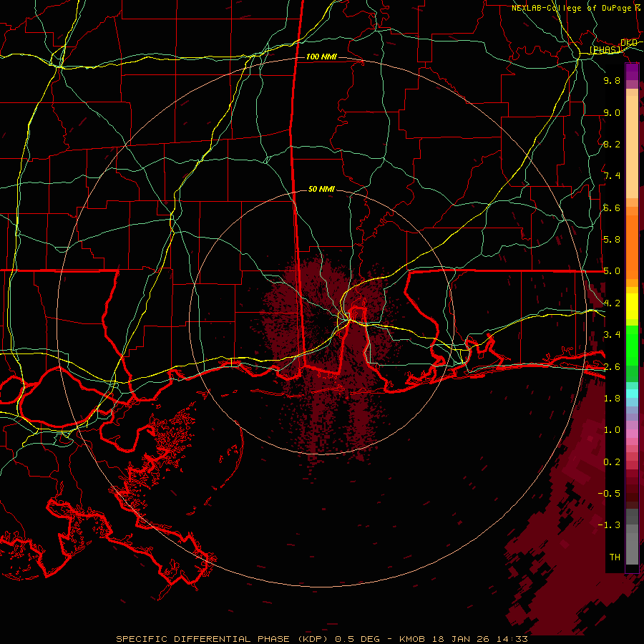Click the 9.0 scale value
The image size is (644, 644).
(612, 112)
